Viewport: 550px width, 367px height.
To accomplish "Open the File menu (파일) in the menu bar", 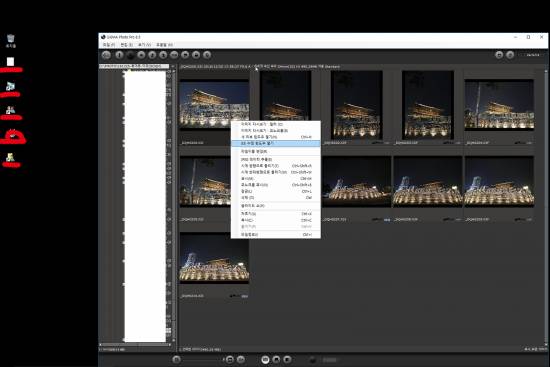I will [109, 45].
